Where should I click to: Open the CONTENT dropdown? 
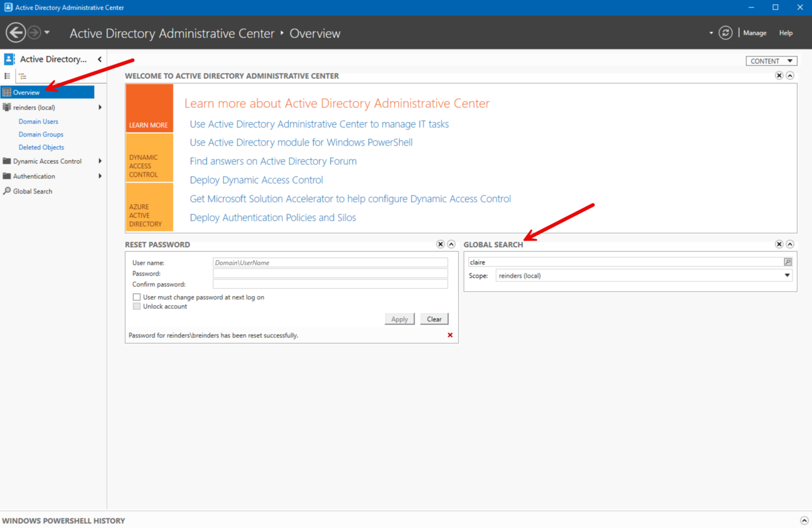point(771,60)
